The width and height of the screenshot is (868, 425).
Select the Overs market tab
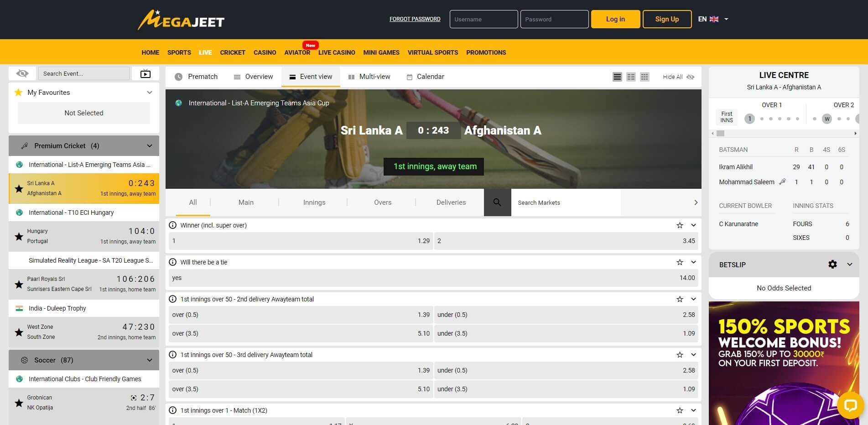pyautogui.click(x=382, y=202)
